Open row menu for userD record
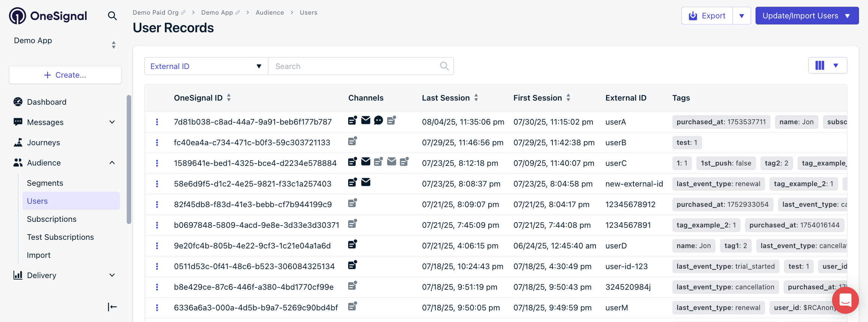Screen dimensions: 868x322 pyautogui.click(x=157, y=246)
